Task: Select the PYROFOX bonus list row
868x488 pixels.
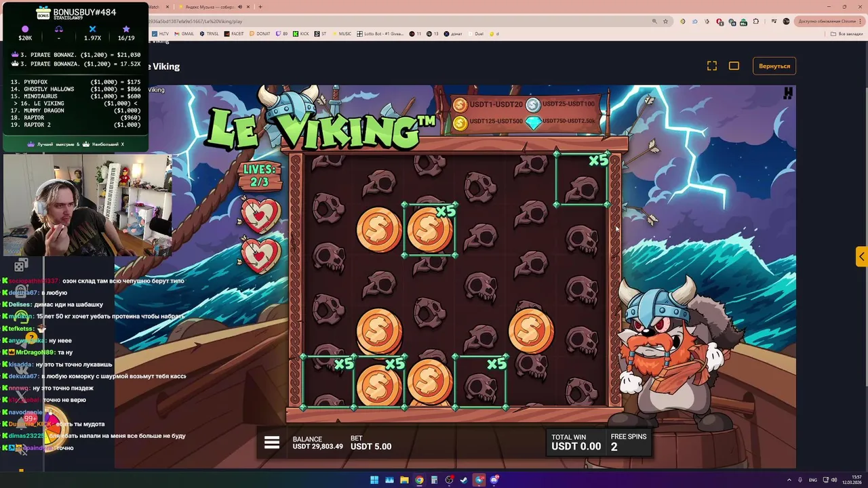Action: 75,81
